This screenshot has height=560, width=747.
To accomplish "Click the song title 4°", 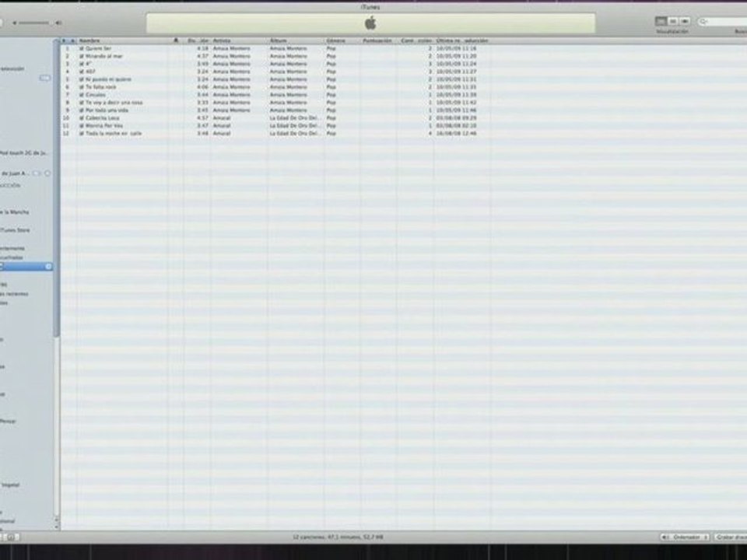I will [89, 64].
